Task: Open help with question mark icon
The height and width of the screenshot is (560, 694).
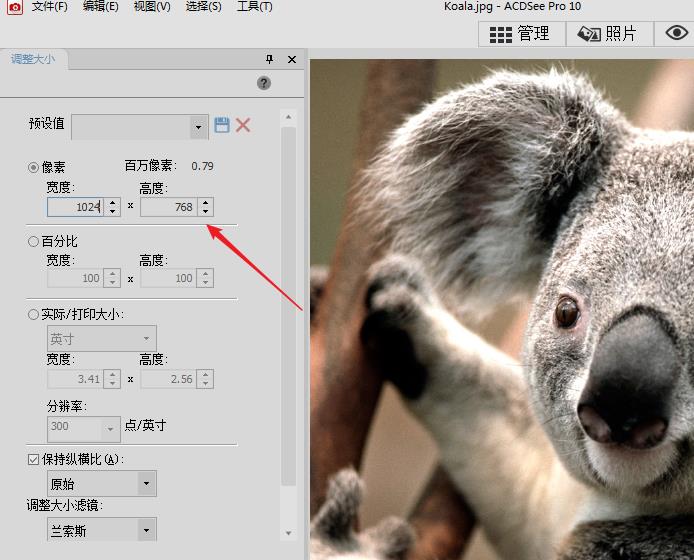Action: (264, 83)
